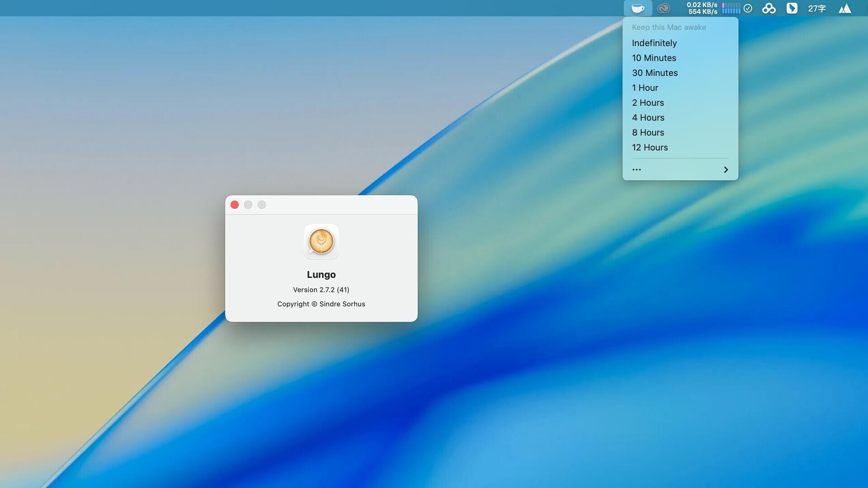Choose 2 Hours awake duration
This screenshot has width=868, height=488.
point(648,103)
